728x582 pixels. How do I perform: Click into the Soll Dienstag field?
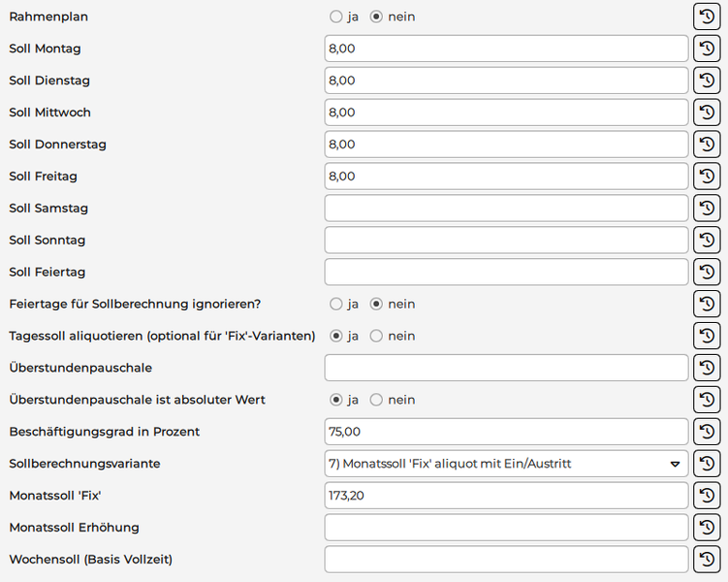(x=506, y=81)
